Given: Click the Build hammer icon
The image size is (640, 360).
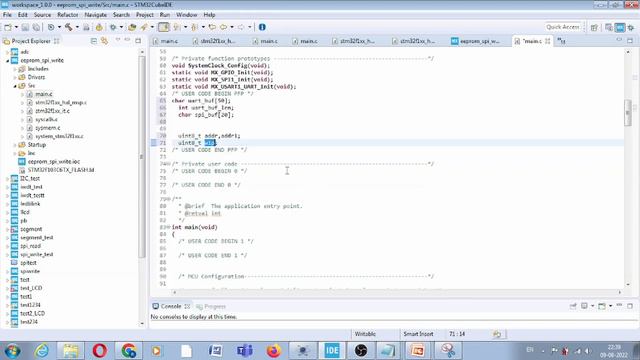Looking at the screenshot, I should pos(69,27).
